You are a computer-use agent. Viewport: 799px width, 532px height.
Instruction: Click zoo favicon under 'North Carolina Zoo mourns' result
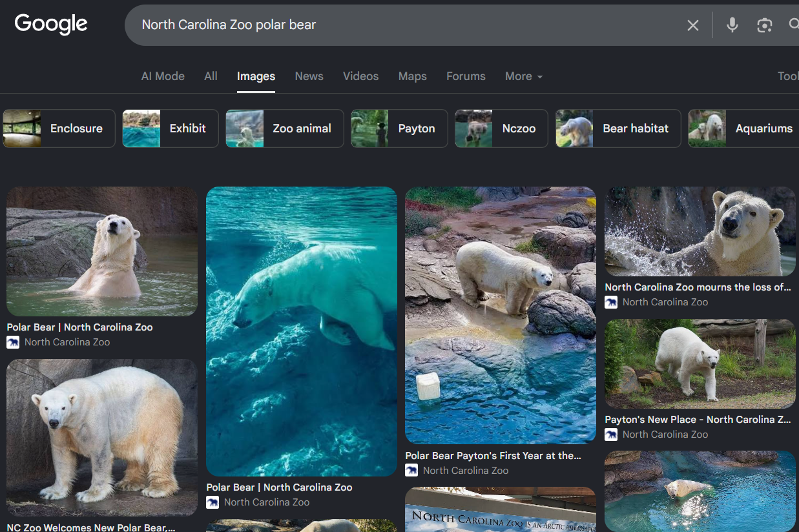click(611, 302)
